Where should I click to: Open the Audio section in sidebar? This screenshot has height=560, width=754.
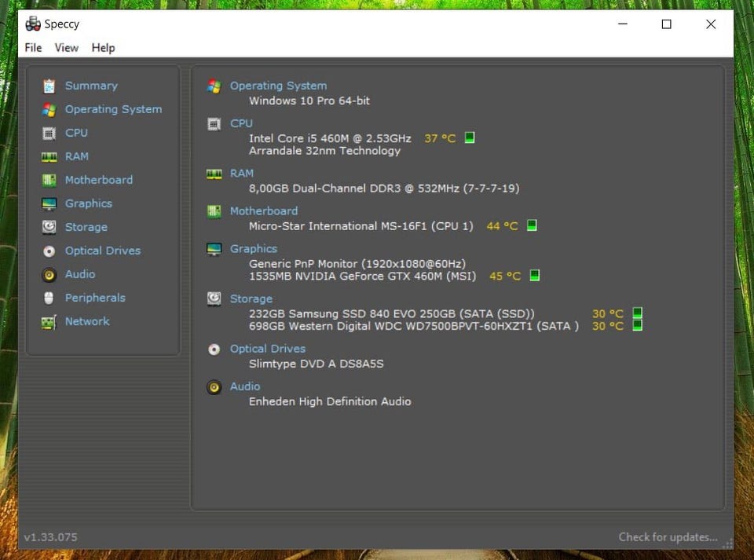click(x=80, y=274)
